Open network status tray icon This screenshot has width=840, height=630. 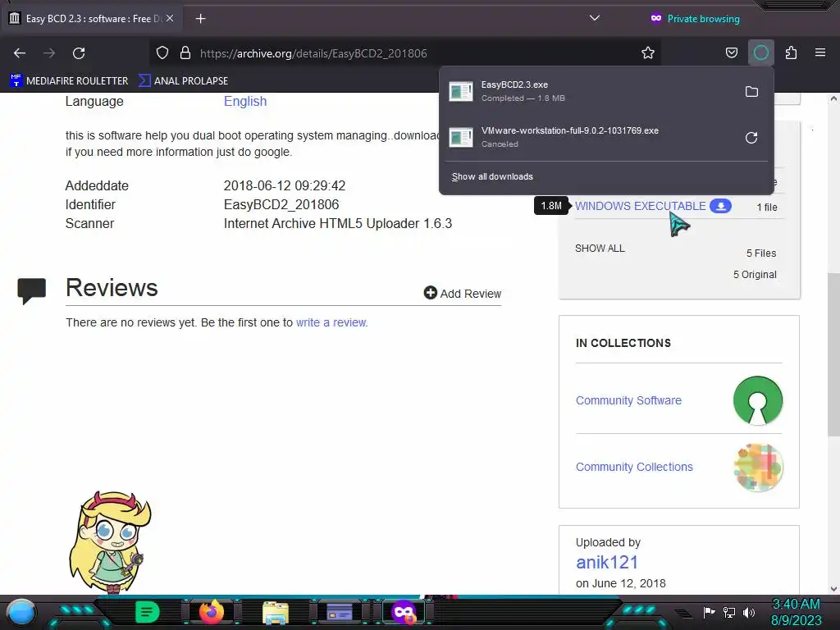(729, 612)
